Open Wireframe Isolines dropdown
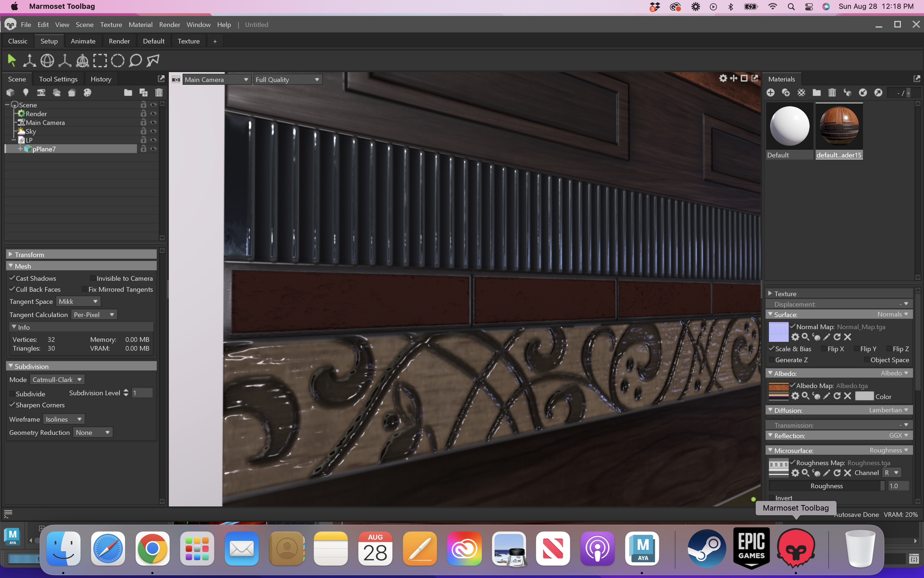Image resolution: width=924 pixels, height=578 pixels. coord(64,419)
